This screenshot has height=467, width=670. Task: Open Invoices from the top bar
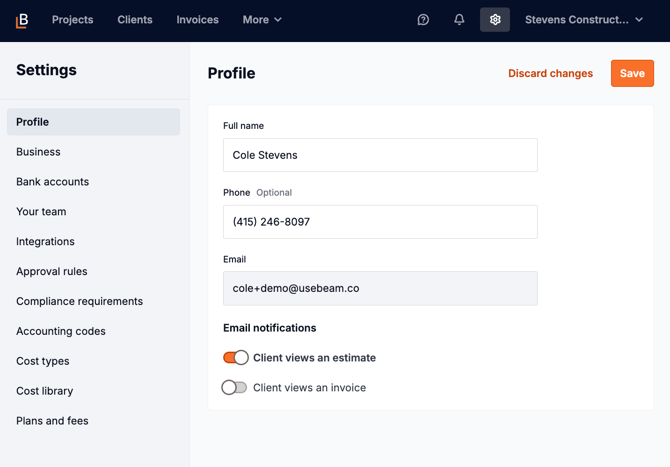point(197,20)
